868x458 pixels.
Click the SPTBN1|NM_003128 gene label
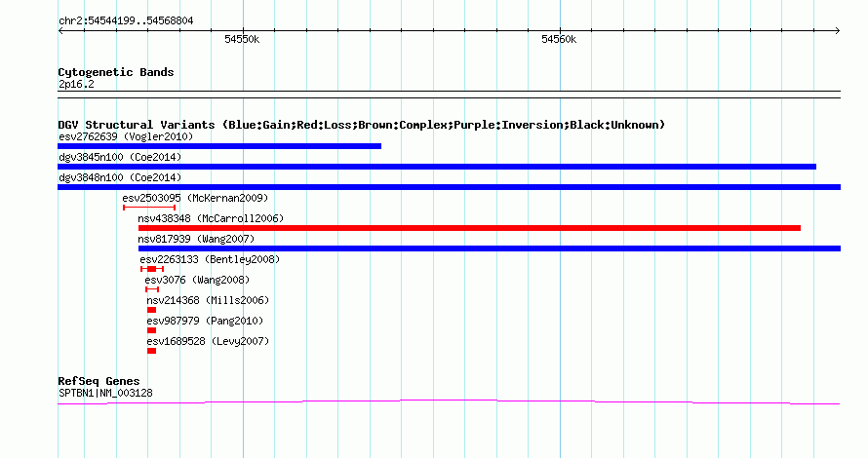click(x=105, y=394)
